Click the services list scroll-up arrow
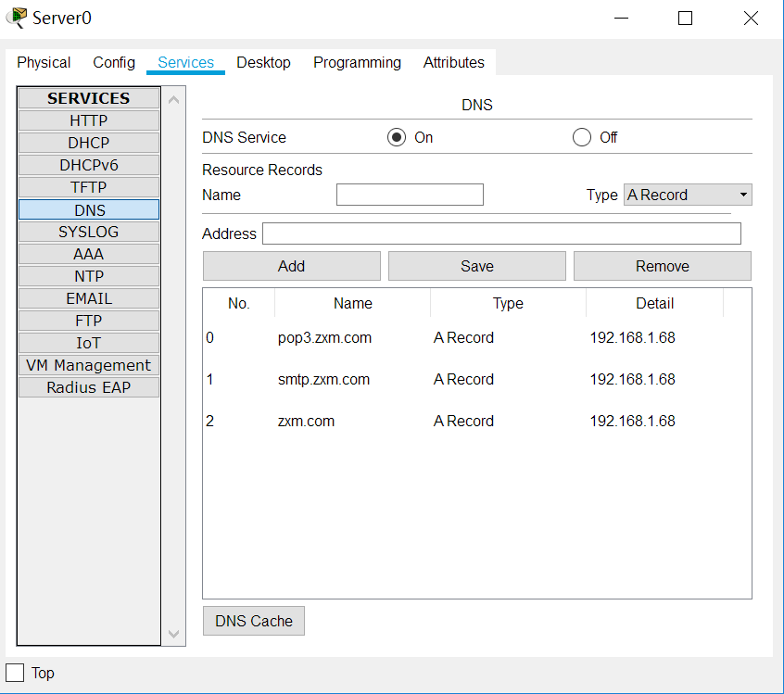This screenshot has height=694, width=784. pyautogui.click(x=174, y=100)
